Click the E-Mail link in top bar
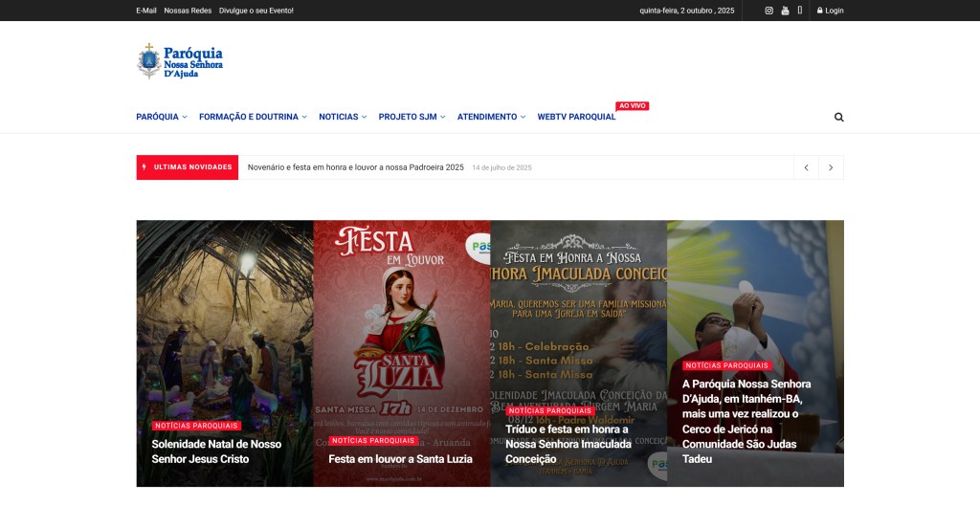The width and height of the screenshot is (980, 506). [x=146, y=11]
